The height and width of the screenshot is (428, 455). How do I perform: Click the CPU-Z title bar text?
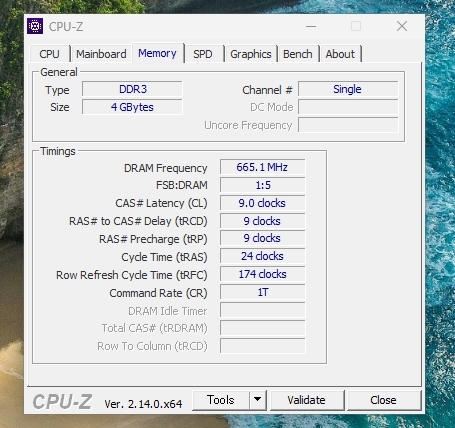pyautogui.click(x=66, y=27)
